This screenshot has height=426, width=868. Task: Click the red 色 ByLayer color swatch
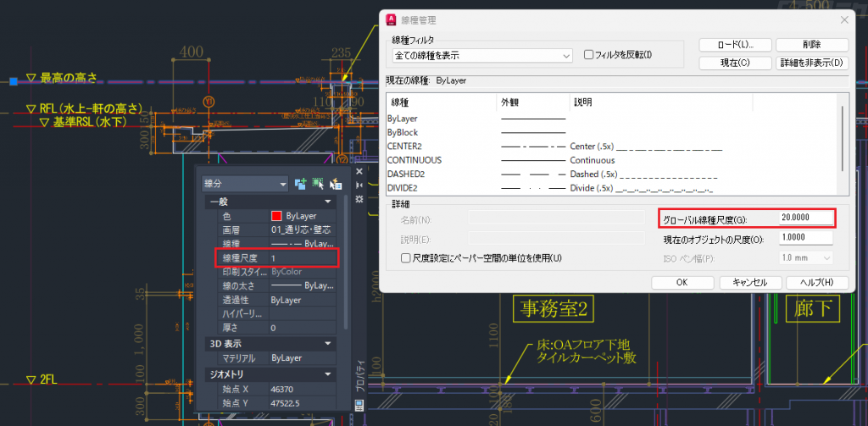[276, 216]
